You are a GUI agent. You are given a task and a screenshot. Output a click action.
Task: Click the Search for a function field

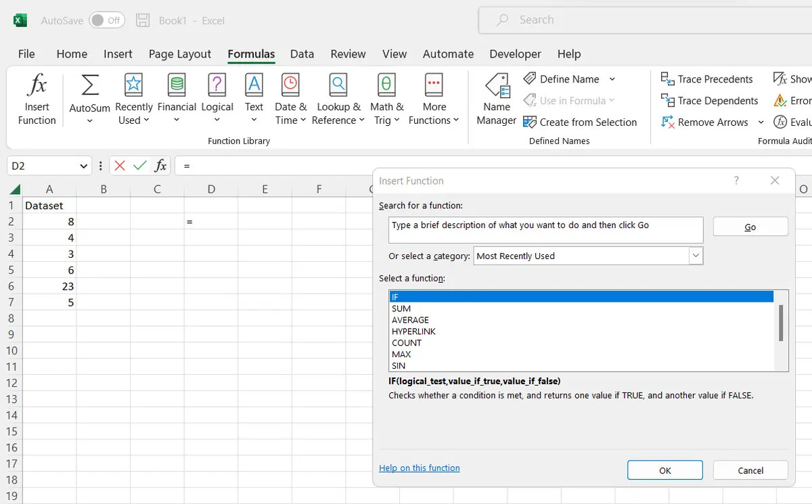[546, 230]
